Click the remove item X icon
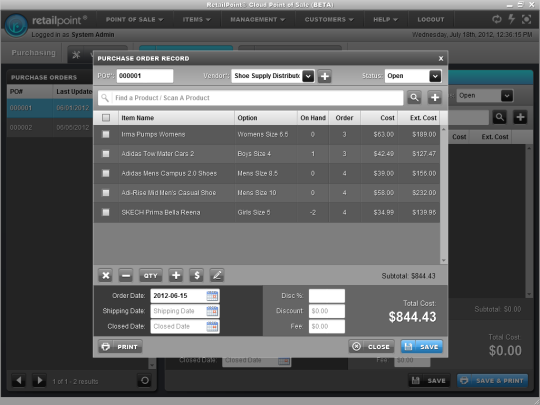The width and height of the screenshot is (540, 405). [x=105, y=276]
